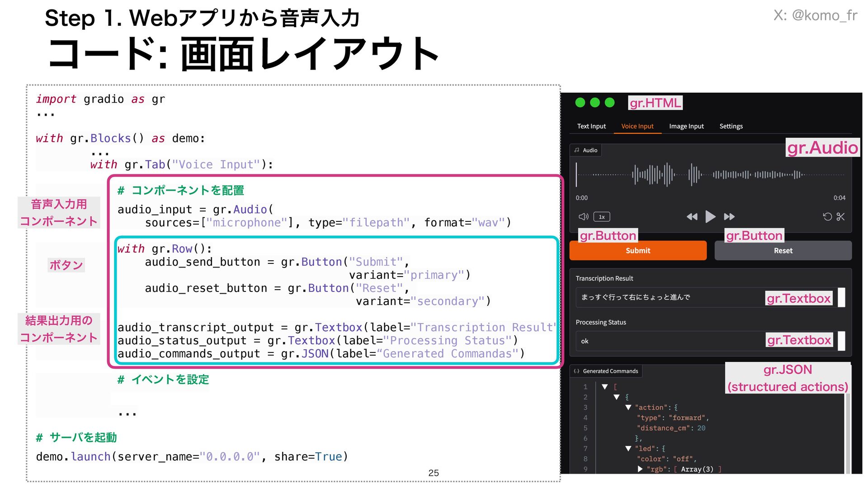868x488 pixels.
Task: Collapse the "action" JSON object
Action: tap(628, 408)
